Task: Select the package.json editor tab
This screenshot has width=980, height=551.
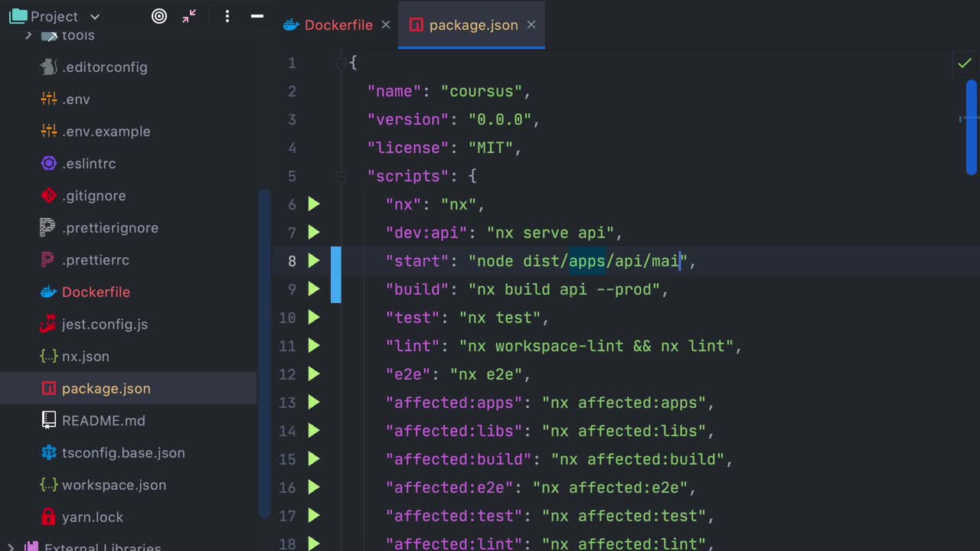Action: pyautogui.click(x=472, y=25)
